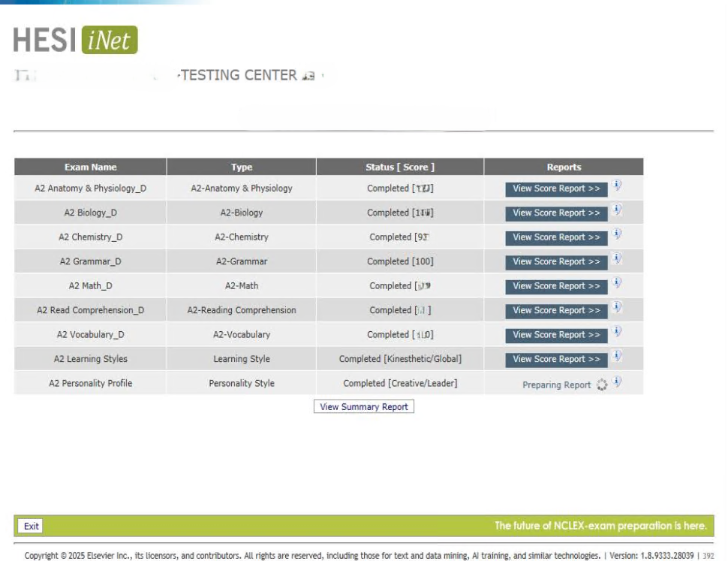The height and width of the screenshot is (561, 728).
Task: Click info icon in A2 Biology_D row
Action: click(616, 210)
